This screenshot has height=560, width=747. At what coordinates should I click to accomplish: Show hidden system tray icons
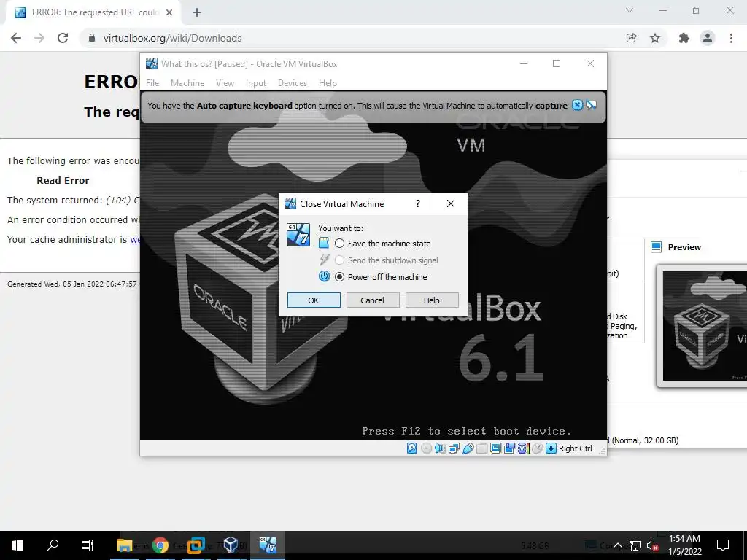(617, 545)
